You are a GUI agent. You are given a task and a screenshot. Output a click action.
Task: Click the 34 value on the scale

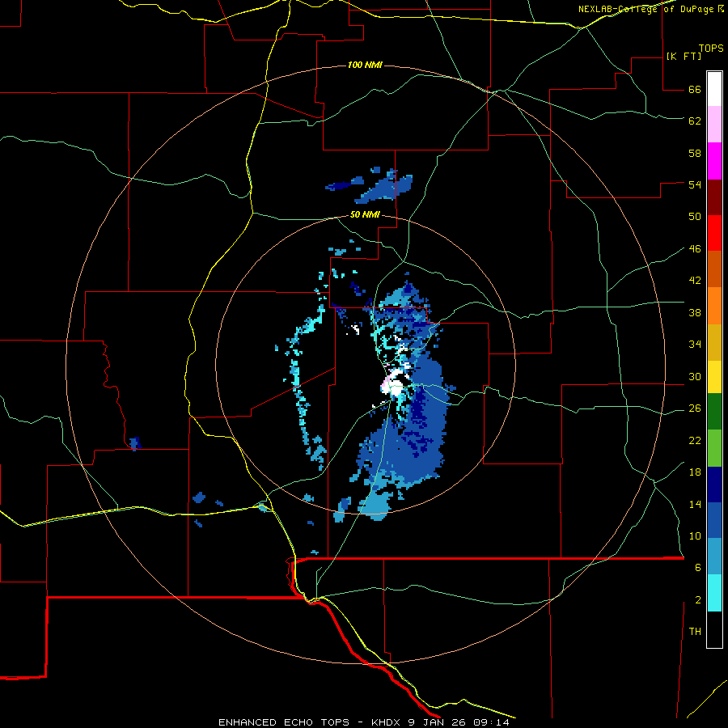pyautogui.click(x=695, y=344)
